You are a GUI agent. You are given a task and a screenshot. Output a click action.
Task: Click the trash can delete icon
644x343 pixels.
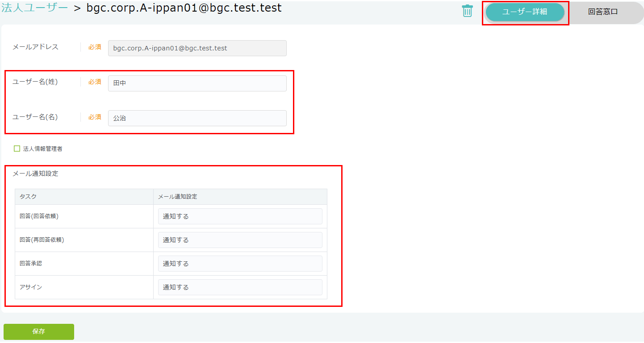pos(467,11)
